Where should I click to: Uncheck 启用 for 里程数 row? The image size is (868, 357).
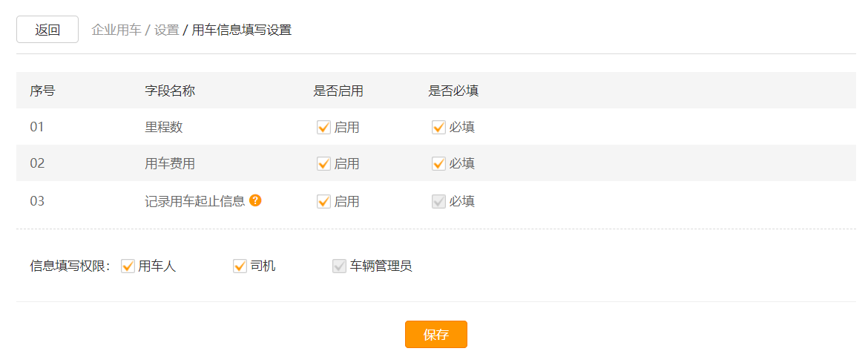point(324,128)
